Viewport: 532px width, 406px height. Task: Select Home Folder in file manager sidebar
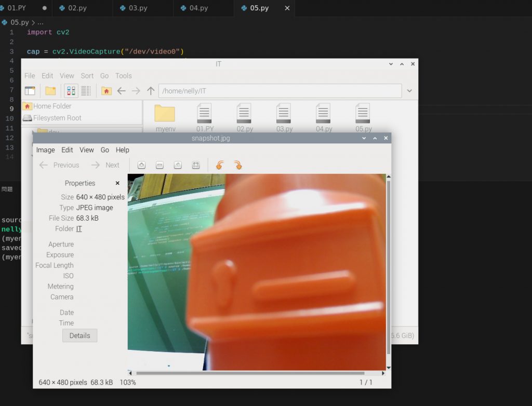click(82, 106)
